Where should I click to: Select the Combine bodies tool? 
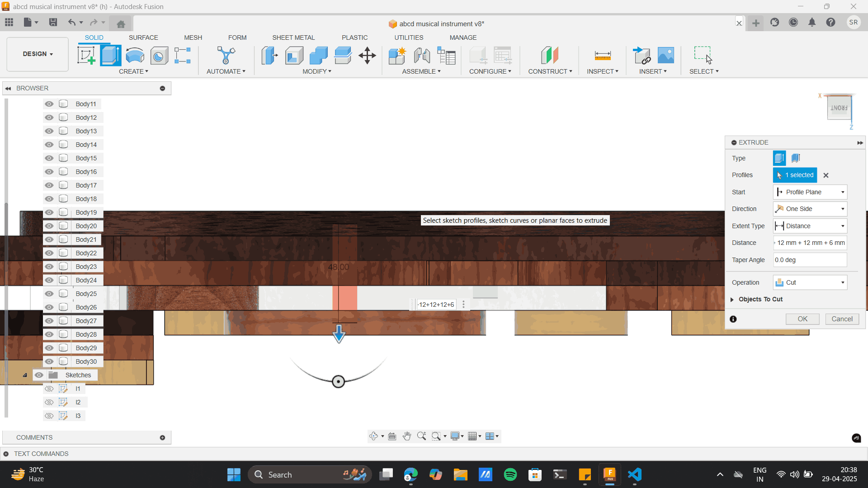click(318, 56)
